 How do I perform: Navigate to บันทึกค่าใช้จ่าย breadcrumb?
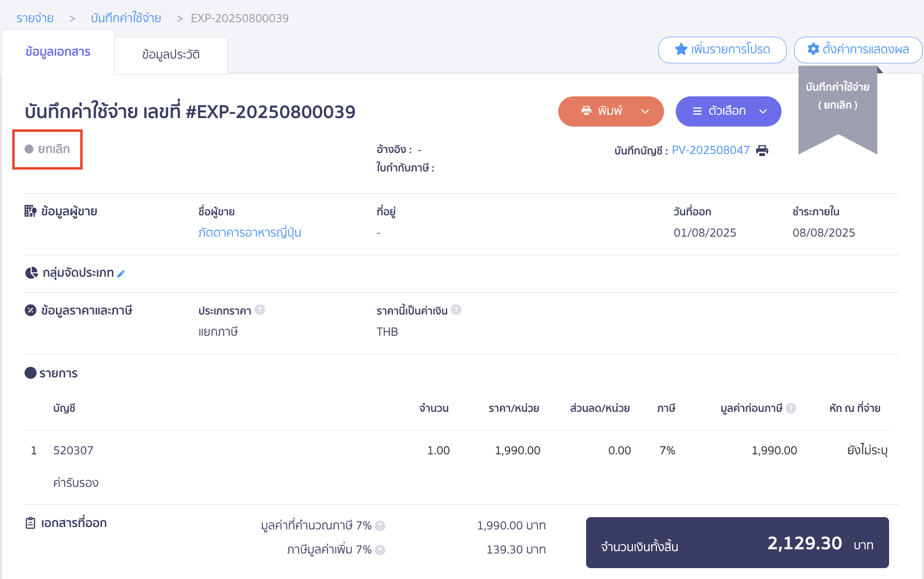click(x=126, y=18)
